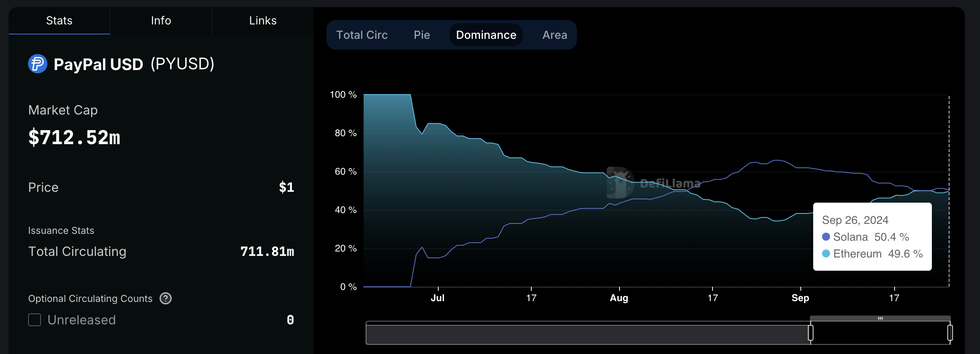Open the Optional Circulating Counts help icon
Image resolution: width=980 pixels, height=354 pixels.
click(x=166, y=298)
